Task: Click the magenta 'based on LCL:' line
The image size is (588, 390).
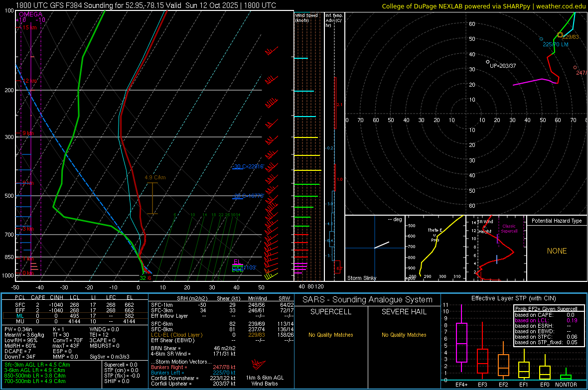Action: click(x=546, y=320)
